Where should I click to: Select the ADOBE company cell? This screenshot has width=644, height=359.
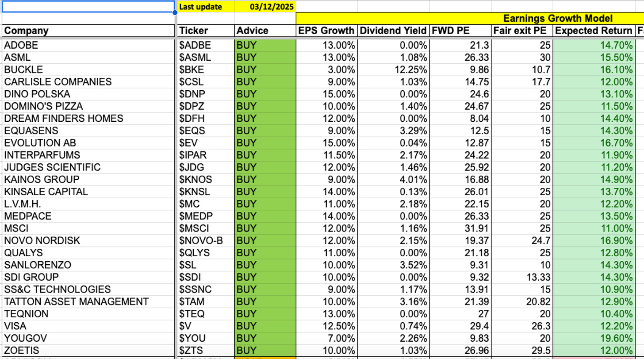(88, 45)
